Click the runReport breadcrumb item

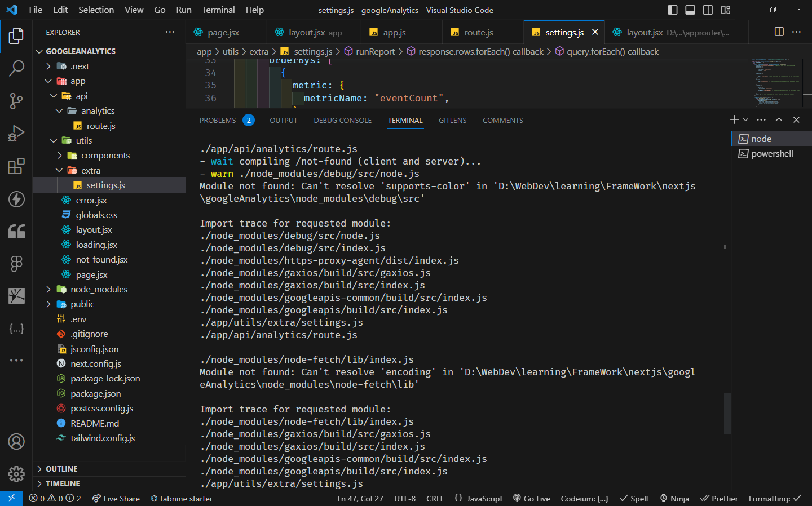376,51
